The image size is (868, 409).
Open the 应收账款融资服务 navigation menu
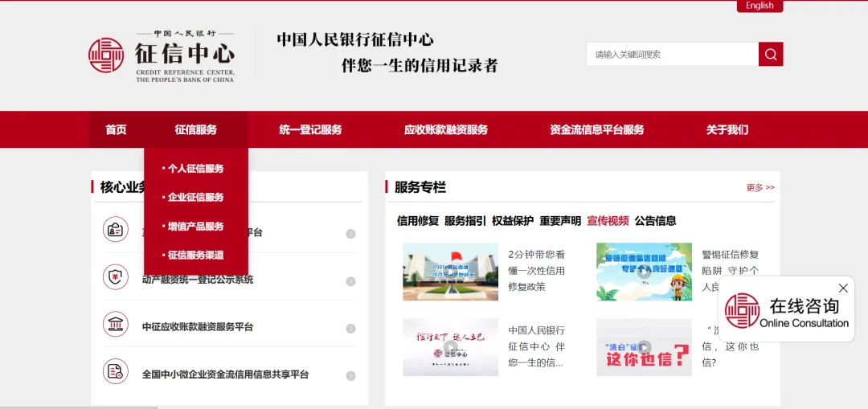click(445, 129)
